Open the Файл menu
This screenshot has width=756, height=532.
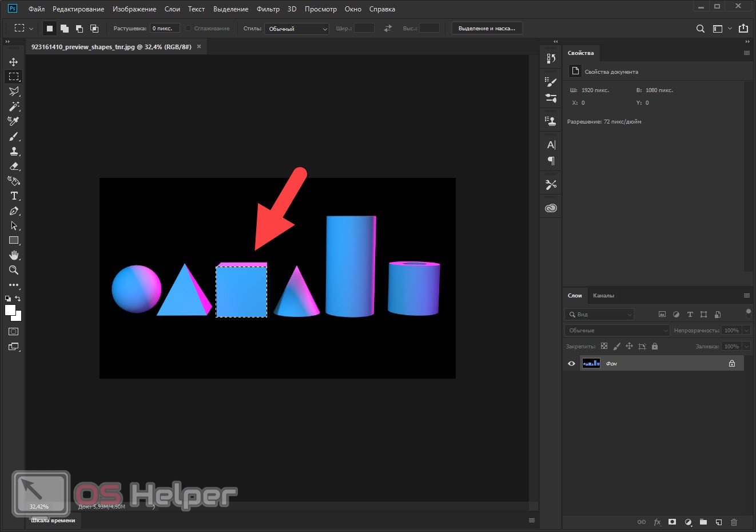[x=37, y=9]
